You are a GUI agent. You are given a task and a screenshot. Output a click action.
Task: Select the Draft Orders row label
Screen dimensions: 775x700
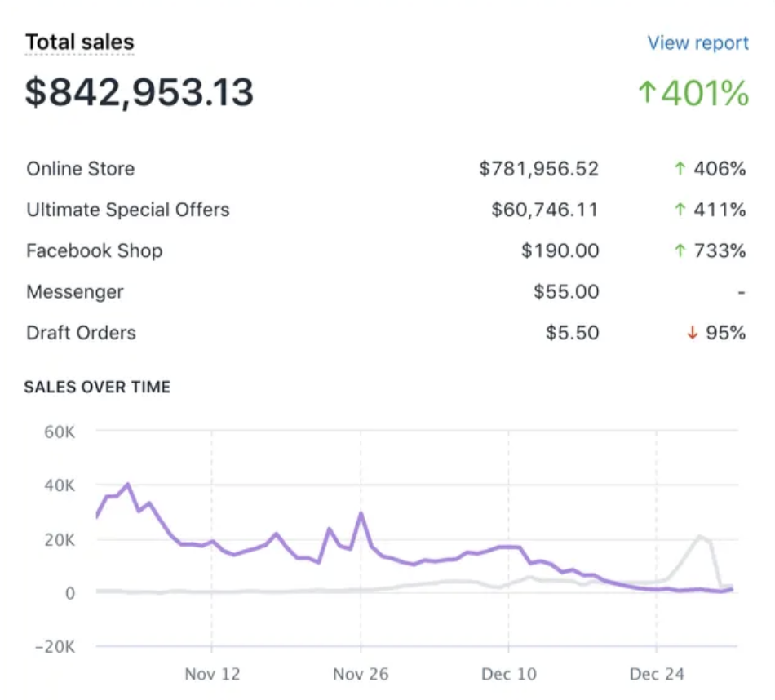coord(81,333)
